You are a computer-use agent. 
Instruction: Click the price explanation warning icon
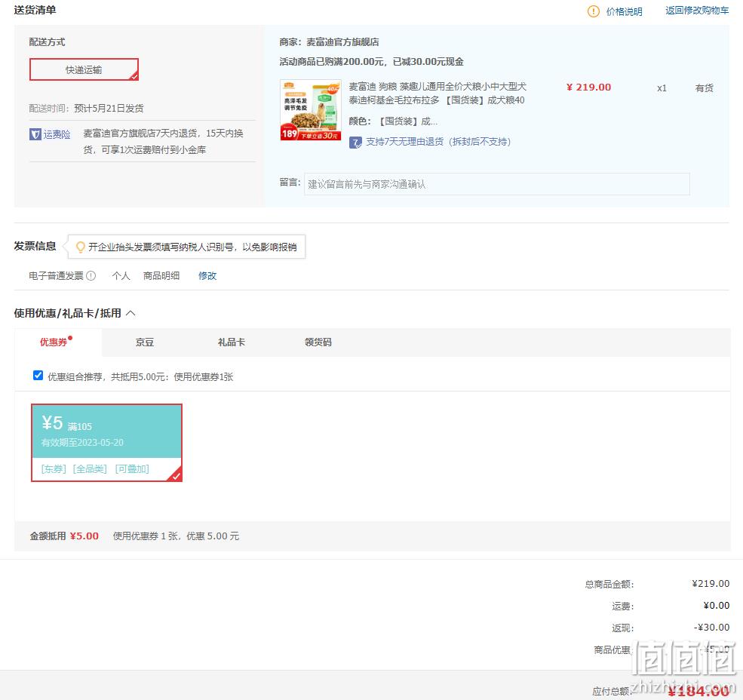(x=593, y=11)
